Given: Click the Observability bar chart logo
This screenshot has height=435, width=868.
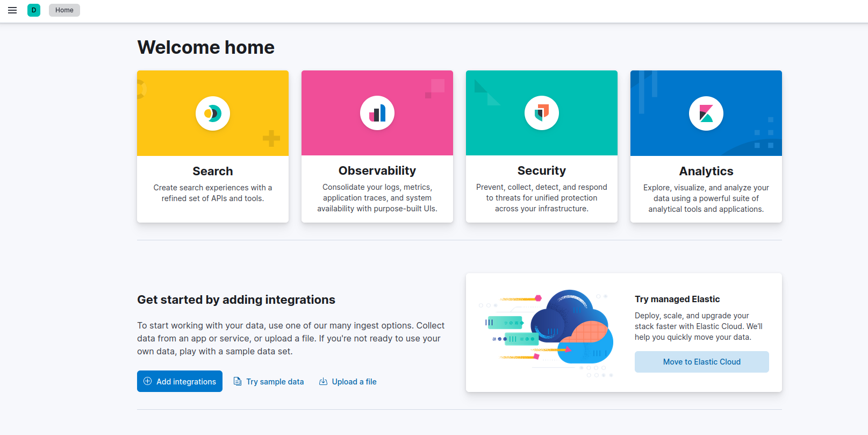Looking at the screenshot, I should pyautogui.click(x=377, y=113).
